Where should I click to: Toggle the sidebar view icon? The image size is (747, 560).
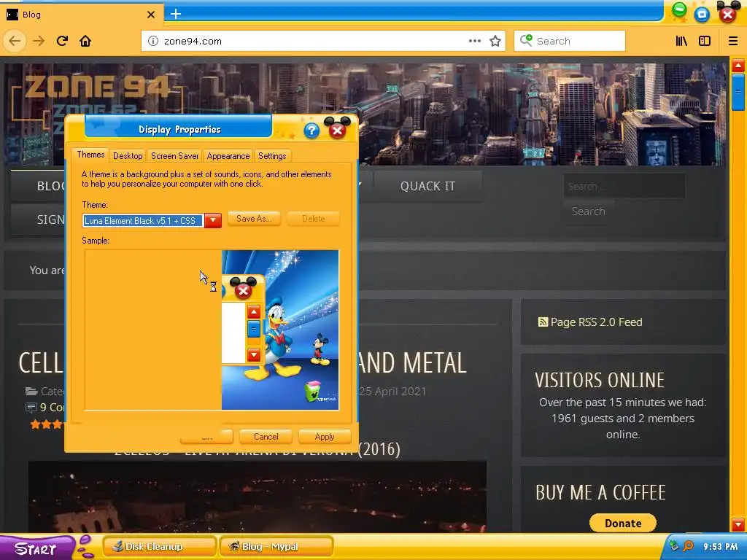[x=705, y=41]
